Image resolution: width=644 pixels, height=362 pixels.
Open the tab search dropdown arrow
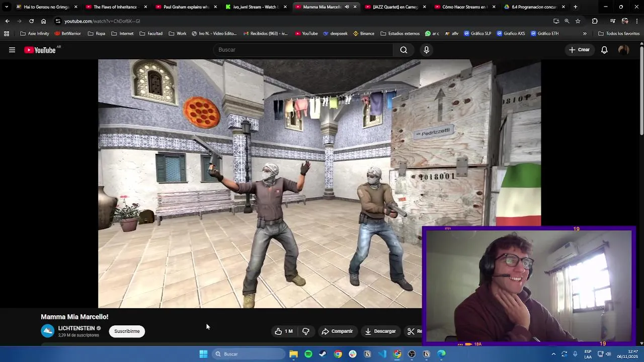tap(7, 7)
